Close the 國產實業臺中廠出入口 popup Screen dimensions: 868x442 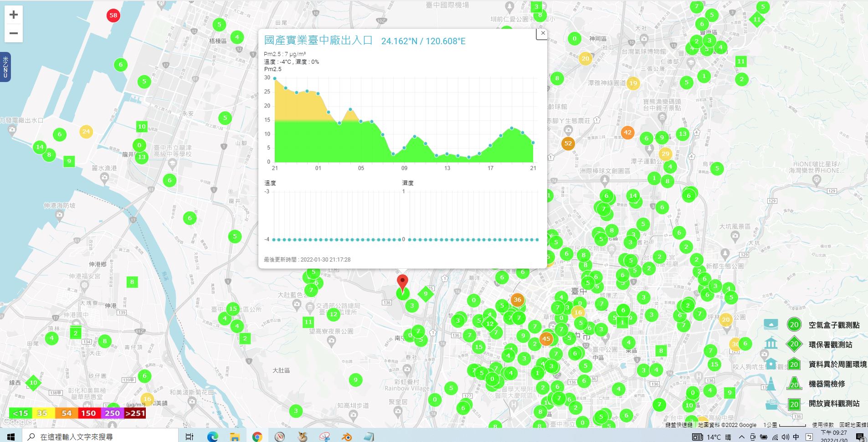(542, 33)
